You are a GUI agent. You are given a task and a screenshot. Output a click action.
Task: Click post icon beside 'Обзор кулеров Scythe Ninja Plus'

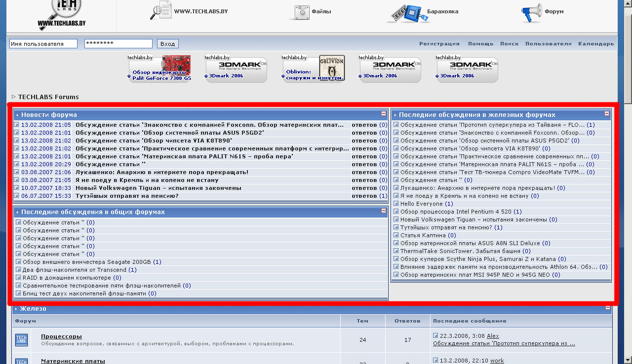click(396, 259)
